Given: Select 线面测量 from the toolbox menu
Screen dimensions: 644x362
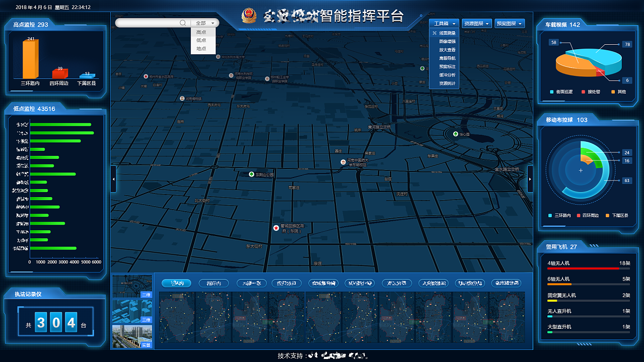Looking at the screenshot, I should 444,33.
